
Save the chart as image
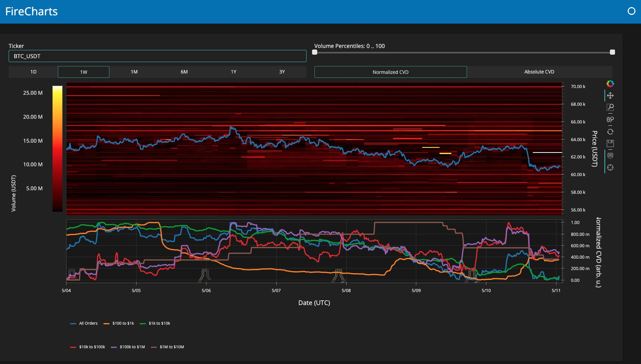[610, 143]
